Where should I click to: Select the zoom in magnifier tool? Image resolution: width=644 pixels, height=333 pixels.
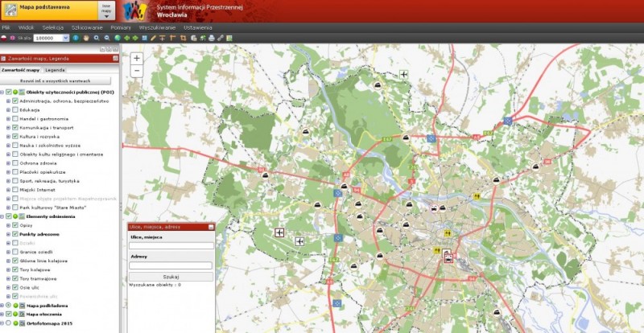97,38
